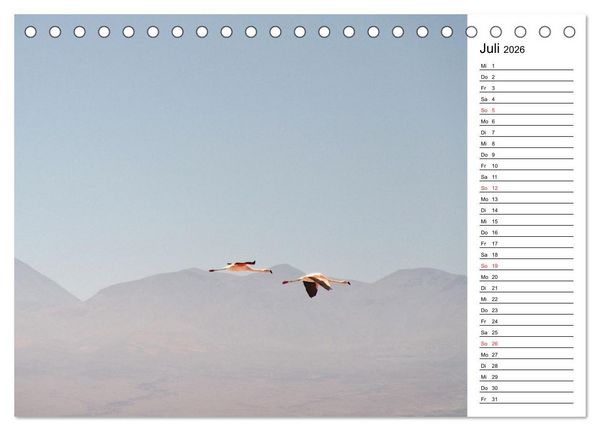Screen dimensions: 600x431
Task: Click the 'Juli' month heading
Action: 489,49
